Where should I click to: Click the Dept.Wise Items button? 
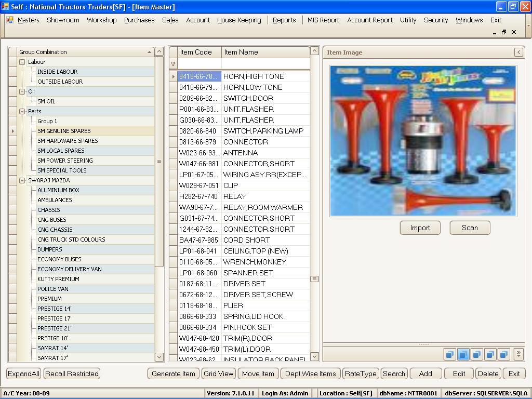point(310,374)
